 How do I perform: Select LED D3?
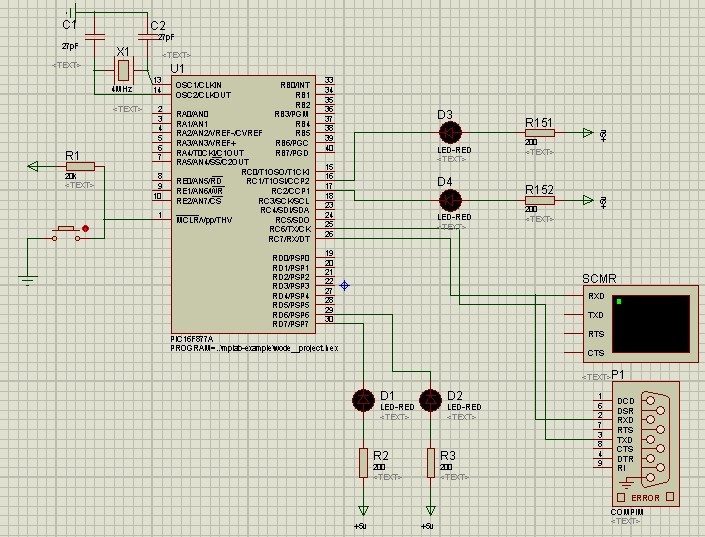pos(450,133)
